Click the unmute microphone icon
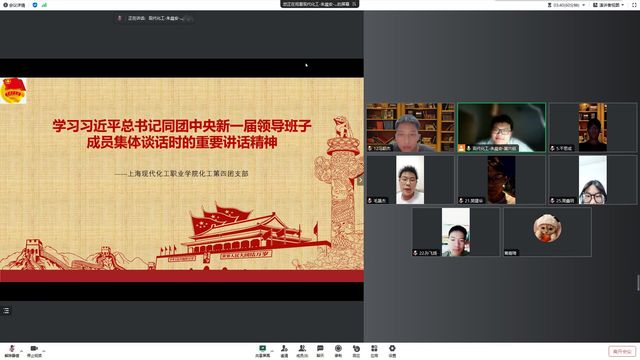The width and height of the screenshot is (640, 360). (x=12, y=349)
